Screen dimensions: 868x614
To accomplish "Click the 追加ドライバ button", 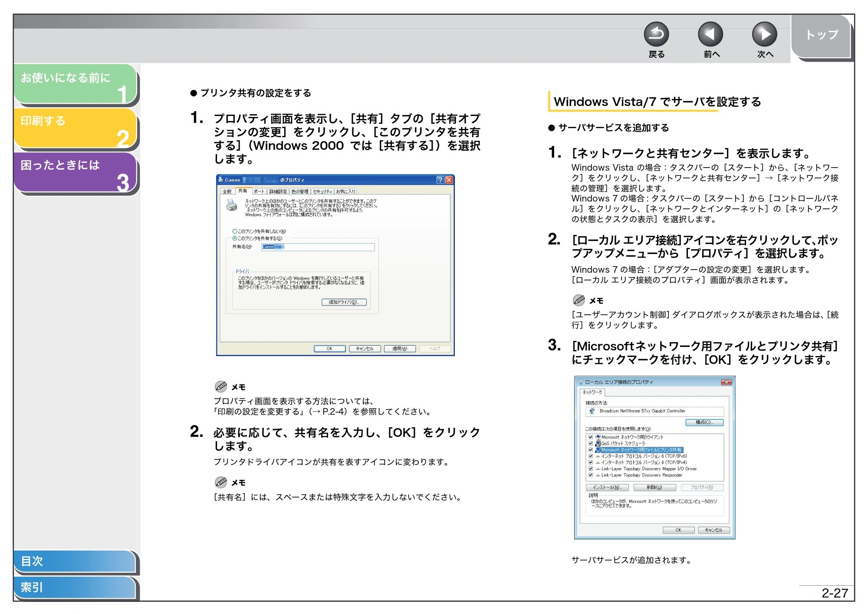I will pyautogui.click(x=344, y=302).
